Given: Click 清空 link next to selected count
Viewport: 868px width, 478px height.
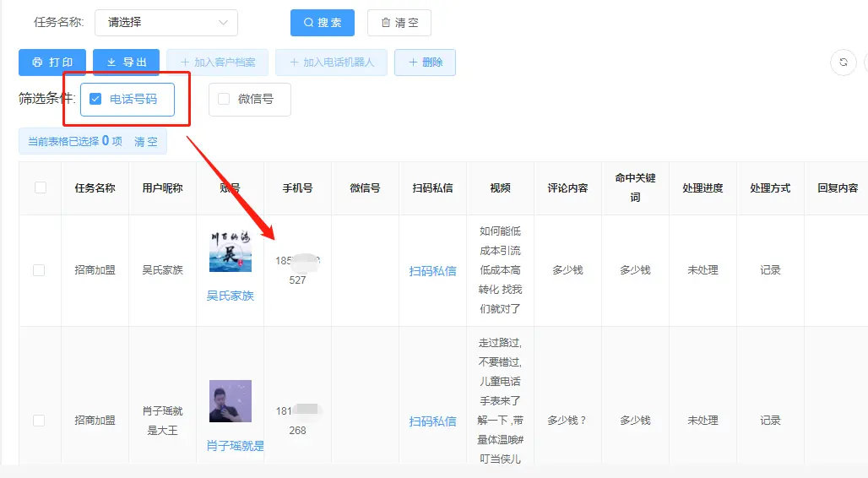Looking at the screenshot, I should [146, 142].
